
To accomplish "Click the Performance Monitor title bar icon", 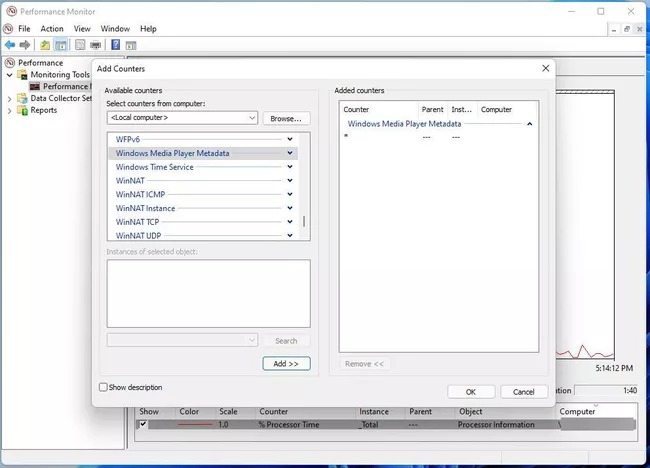I will (x=11, y=11).
